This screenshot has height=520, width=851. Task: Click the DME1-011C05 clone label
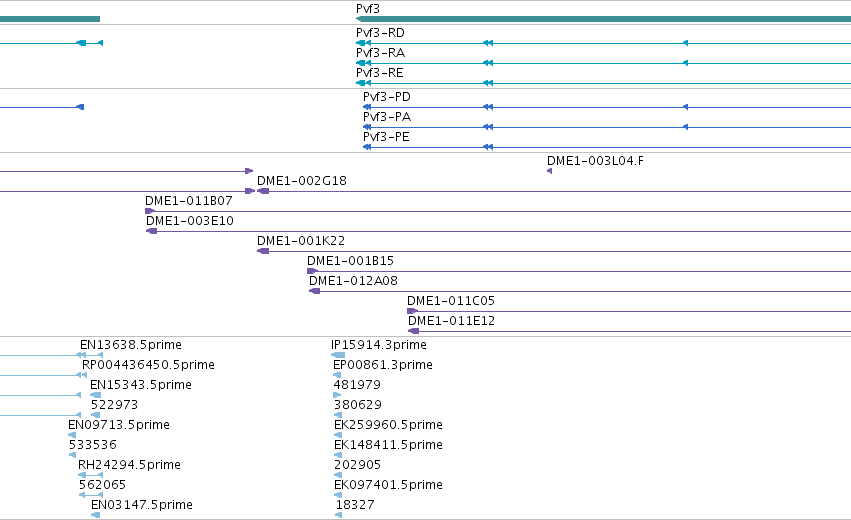coord(450,301)
